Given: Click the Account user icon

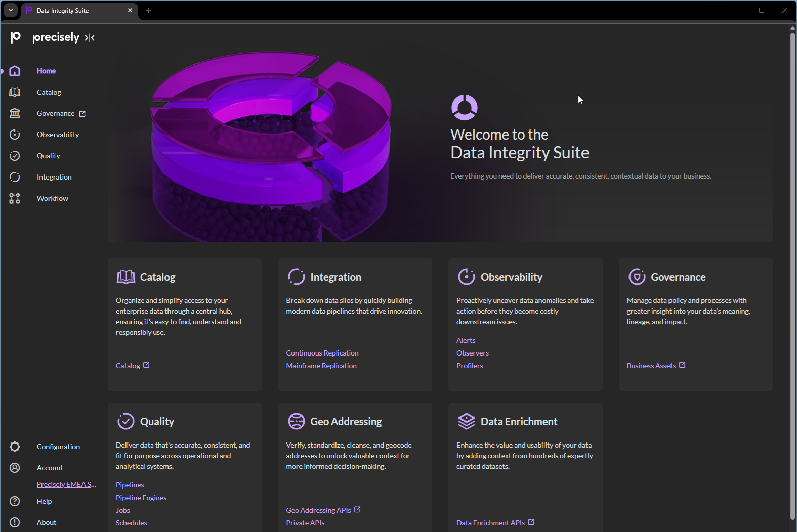Looking at the screenshot, I should tap(15, 468).
